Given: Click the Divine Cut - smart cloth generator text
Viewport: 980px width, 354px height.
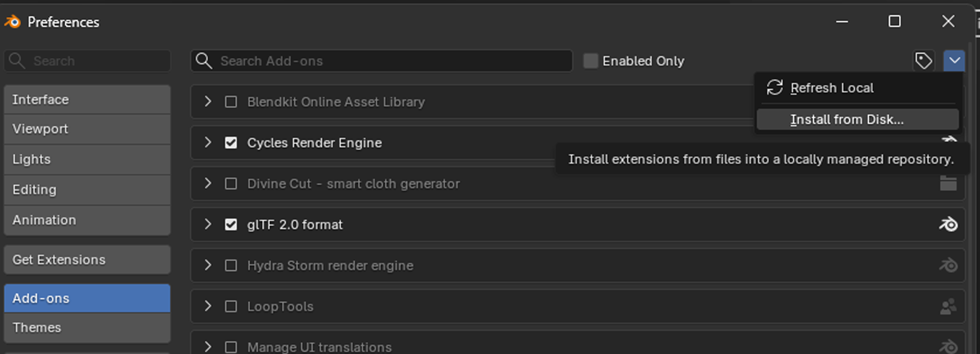Looking at the screenshot, I should pos(353,184).
